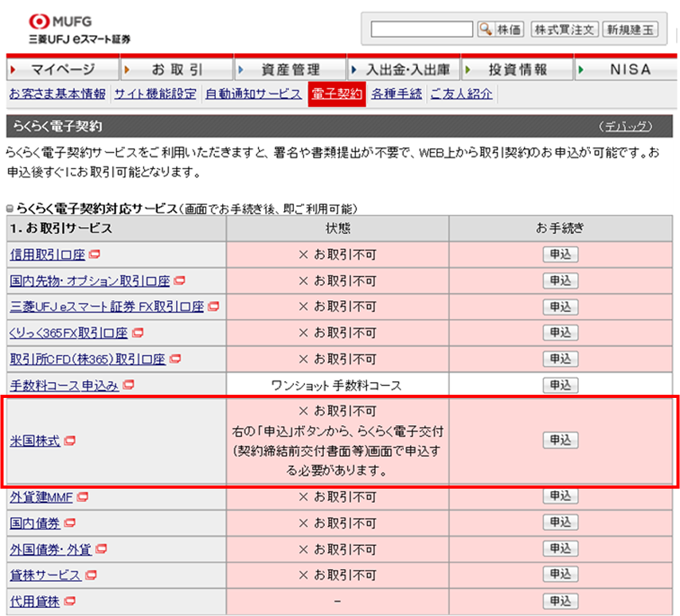Click the popup icon beside 国内先物・オプション取引口座
This screenshot has height=616, width=680.
(x=179, y=281)
